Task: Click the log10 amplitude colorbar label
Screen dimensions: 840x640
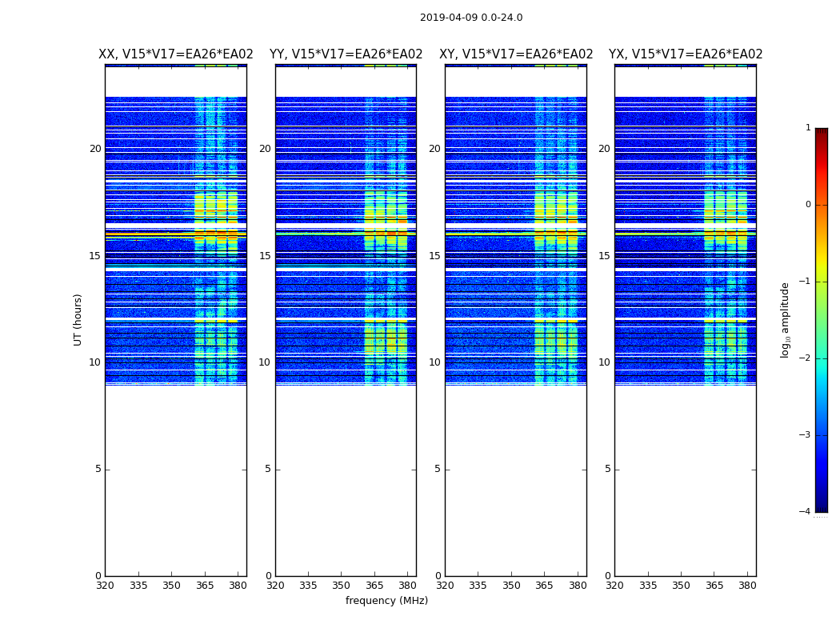Action: coord(786,319)
